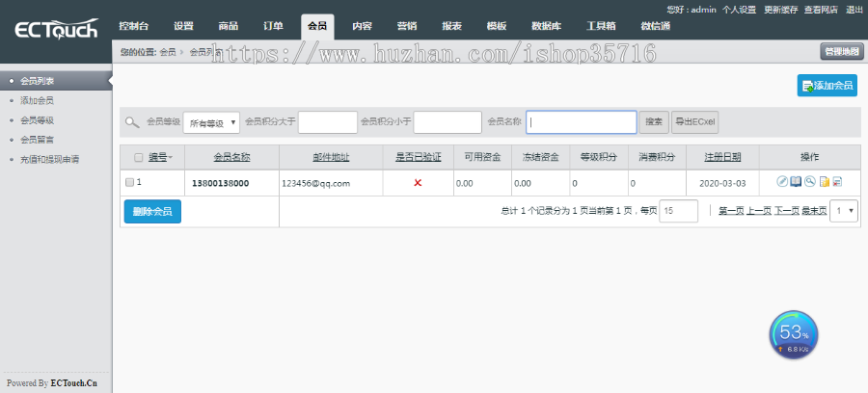Image resolution: width=868 pixels, height=393 pixels.
Task: Select 添加会员 in the sidebar
Action: (x=37, y=100)
